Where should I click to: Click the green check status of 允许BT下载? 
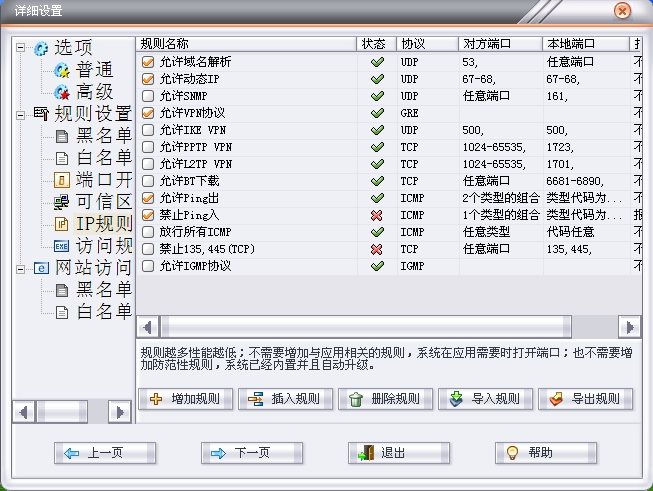377,181
